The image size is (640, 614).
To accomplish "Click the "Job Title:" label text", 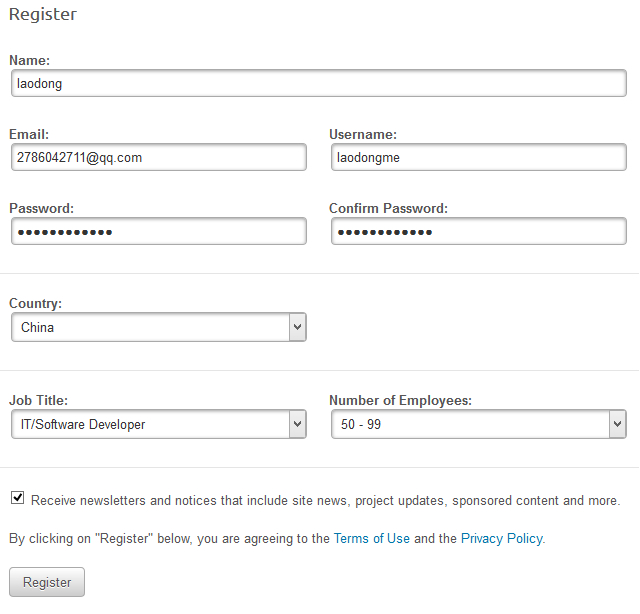I will (38, 400).
